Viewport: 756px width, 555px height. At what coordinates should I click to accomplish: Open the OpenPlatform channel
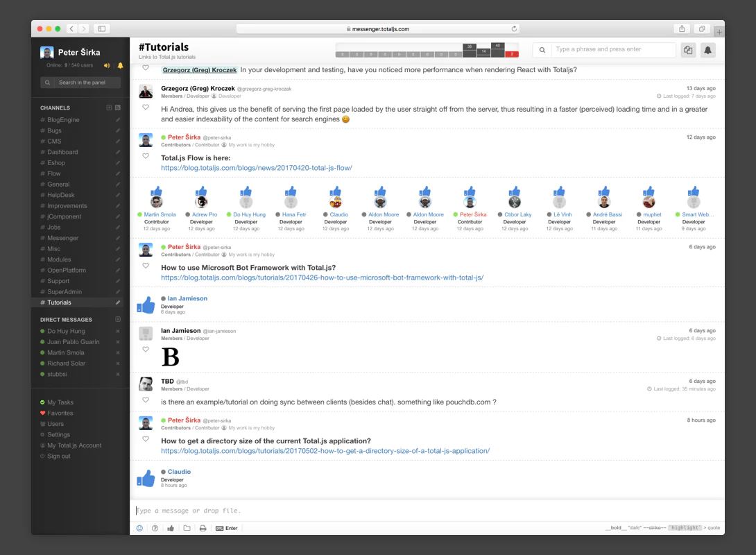pyautogui.click(x=67, y=271)
